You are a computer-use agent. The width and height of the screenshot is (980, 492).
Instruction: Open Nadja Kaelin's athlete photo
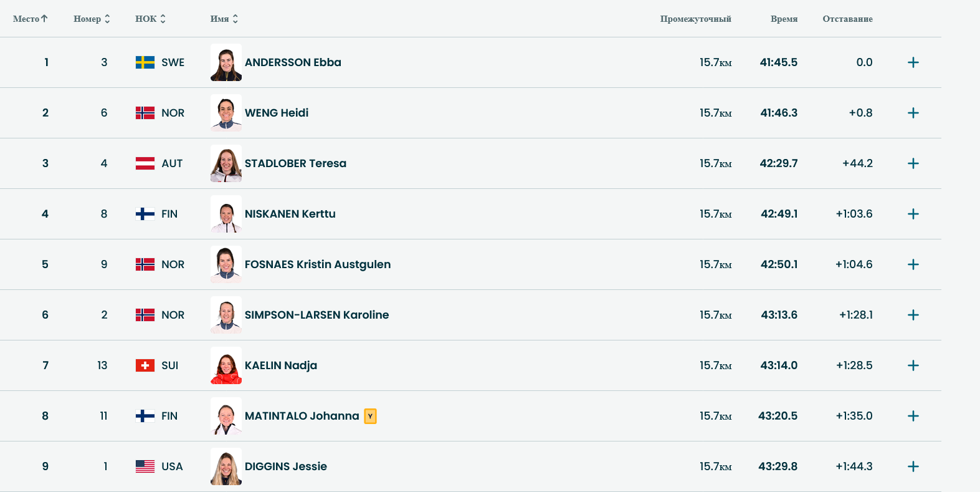[226, 365]
